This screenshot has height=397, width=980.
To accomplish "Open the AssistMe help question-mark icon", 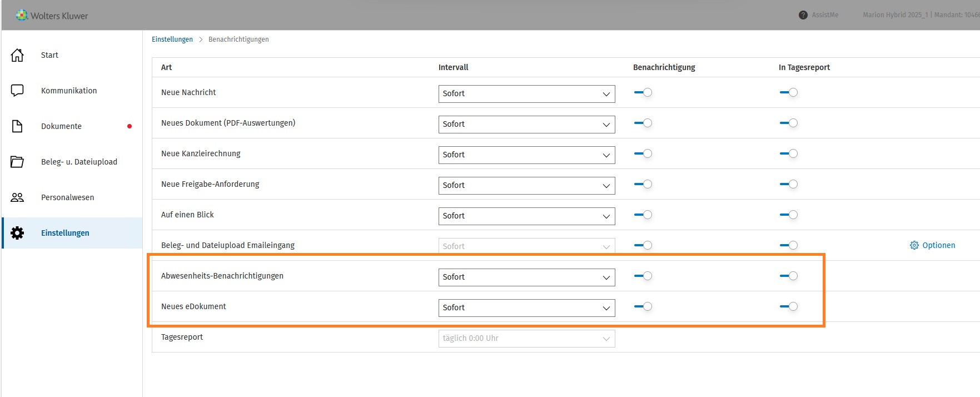I will pyautogui.click(x=803, y=15).
